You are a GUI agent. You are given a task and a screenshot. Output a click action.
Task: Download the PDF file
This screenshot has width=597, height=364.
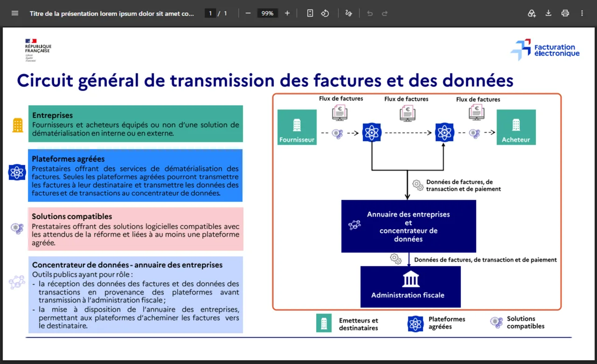click(x=548, y=13)
